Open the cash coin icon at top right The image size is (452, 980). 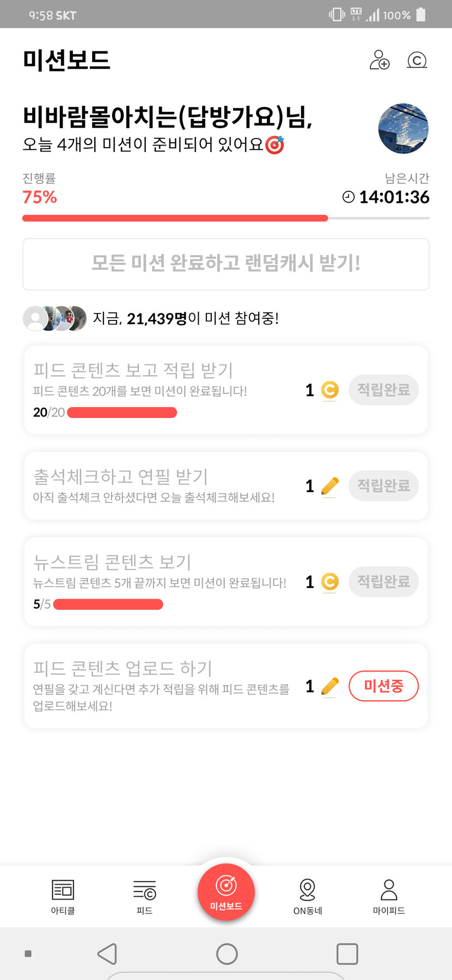(x=417, y=60)
